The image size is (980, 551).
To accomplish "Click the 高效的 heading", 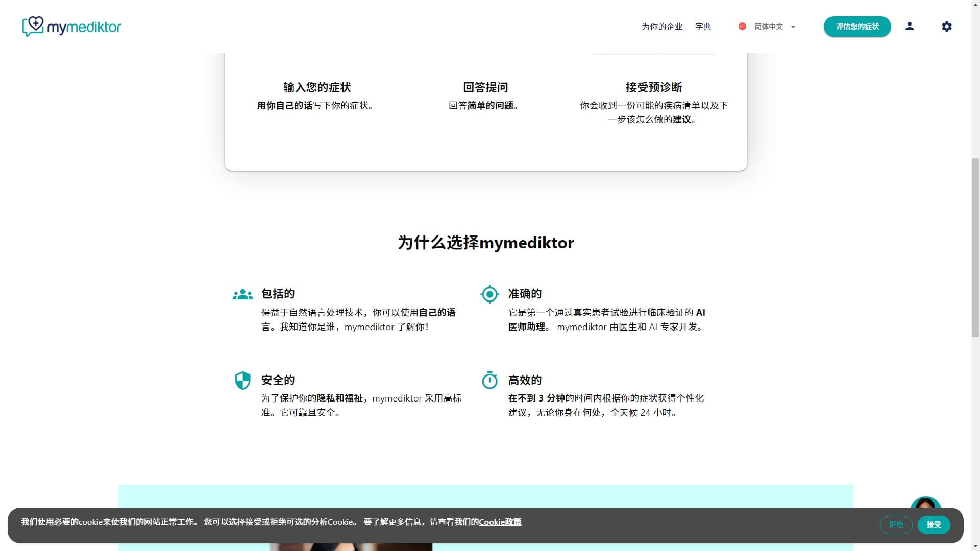I will (525, 380).
